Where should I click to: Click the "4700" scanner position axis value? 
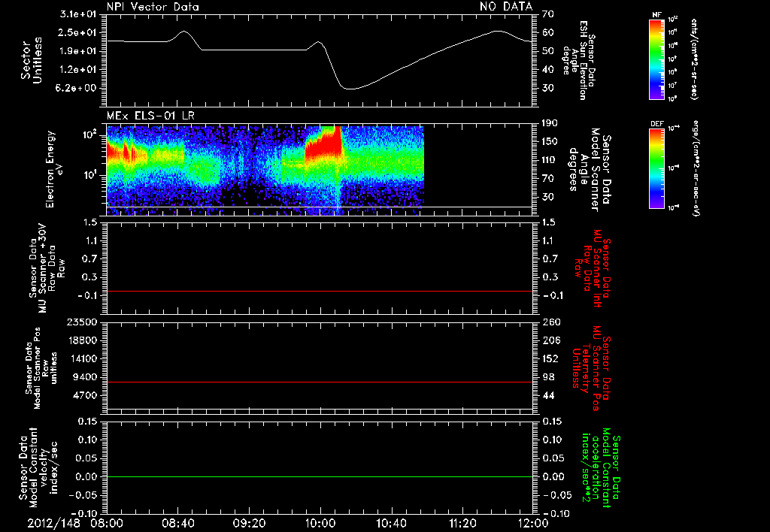point(86,395)
